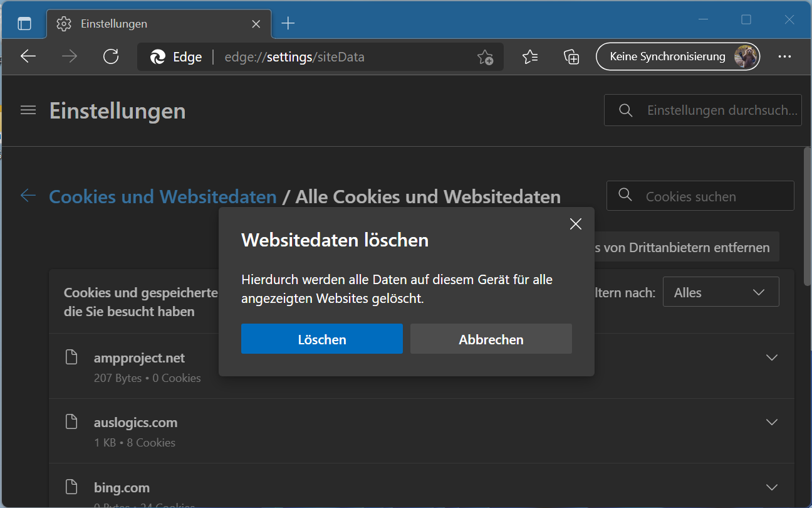
Task: Open the Collections icon
Action: tap(571, 57)
